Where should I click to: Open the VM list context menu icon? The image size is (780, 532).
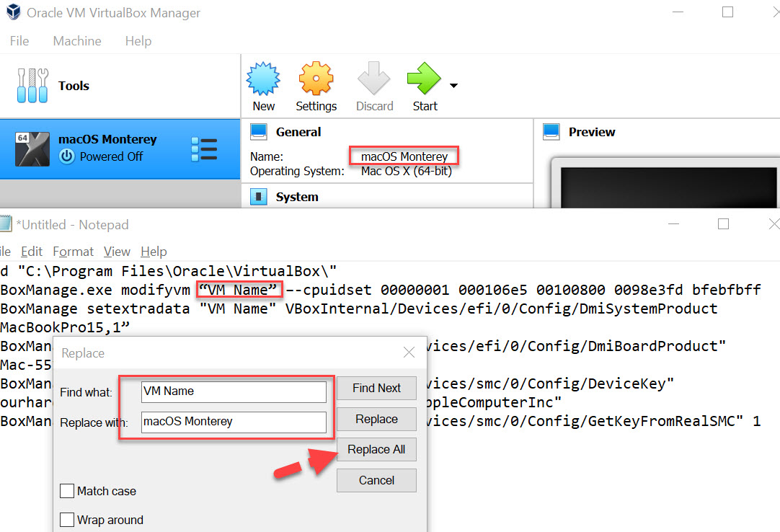pyautogui.click(x=204, y=148)
